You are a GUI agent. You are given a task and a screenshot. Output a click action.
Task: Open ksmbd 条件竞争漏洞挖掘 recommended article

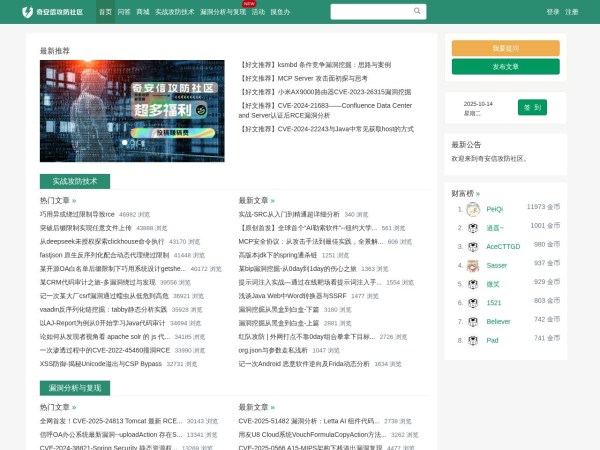[x=315, y=65]
